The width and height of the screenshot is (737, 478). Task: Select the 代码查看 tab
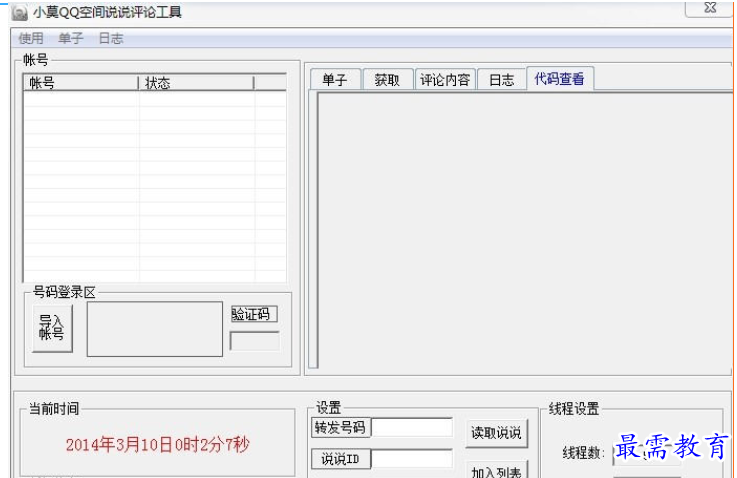[x=559, y=78]
